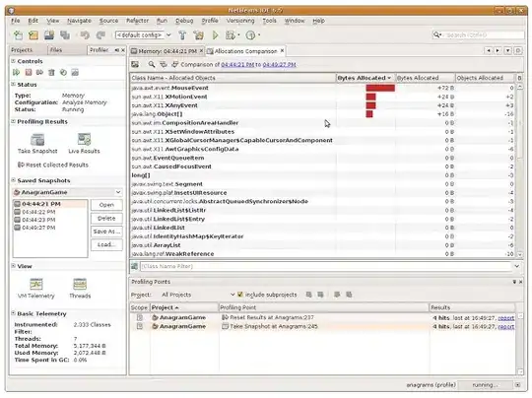Click the Take Snapshot icon
The height and width of the screenshot is (398, 532).
37,140
